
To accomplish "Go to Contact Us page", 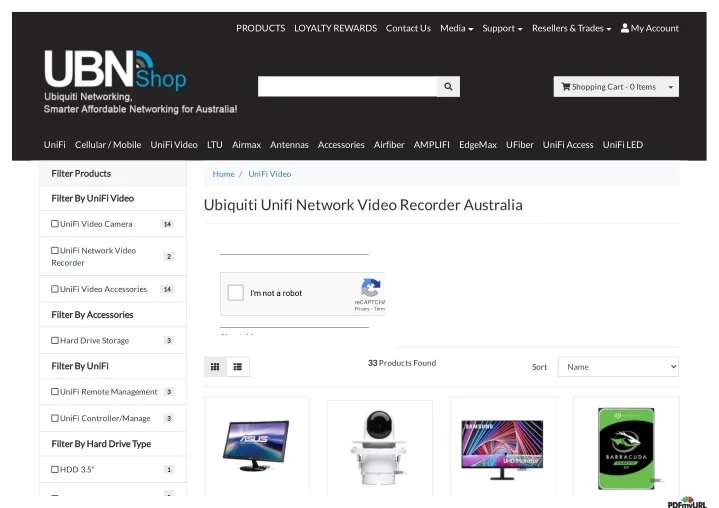I will [408, 28].
